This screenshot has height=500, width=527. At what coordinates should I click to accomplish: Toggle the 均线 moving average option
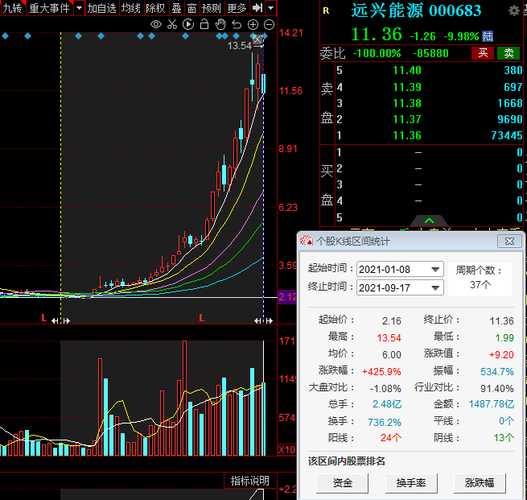(x=131, y=8)
